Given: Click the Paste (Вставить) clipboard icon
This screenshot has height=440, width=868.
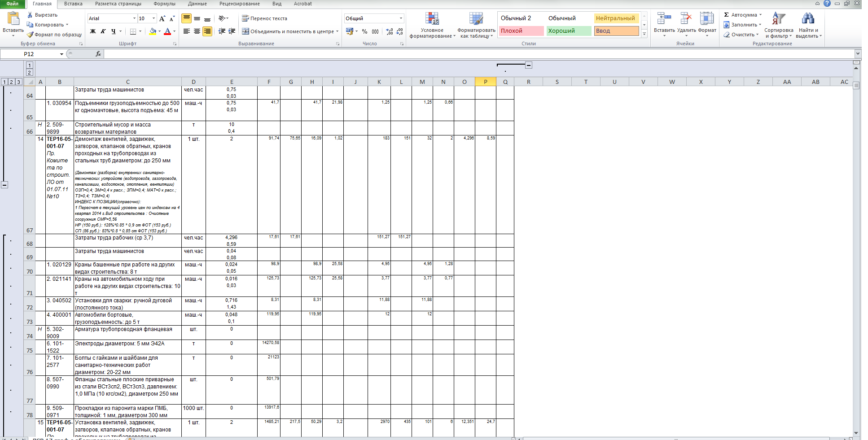Looking at the screenshot, I should 13,19.
